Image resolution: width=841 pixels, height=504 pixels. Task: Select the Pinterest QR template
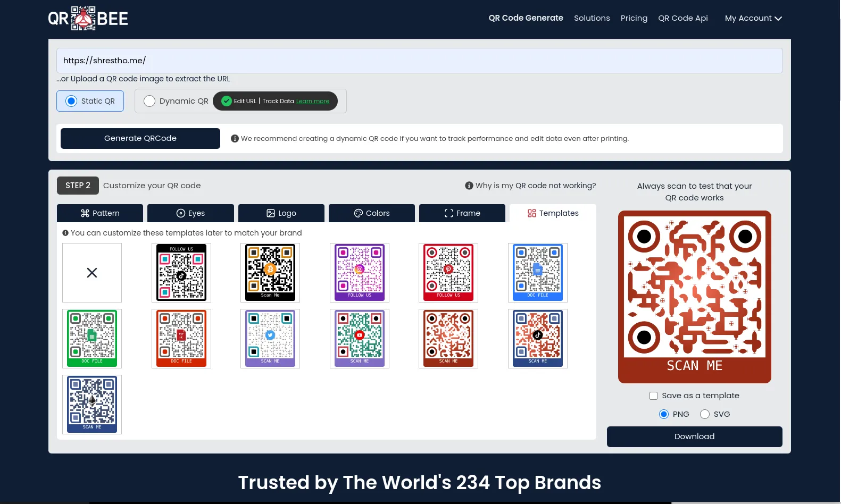448,273
